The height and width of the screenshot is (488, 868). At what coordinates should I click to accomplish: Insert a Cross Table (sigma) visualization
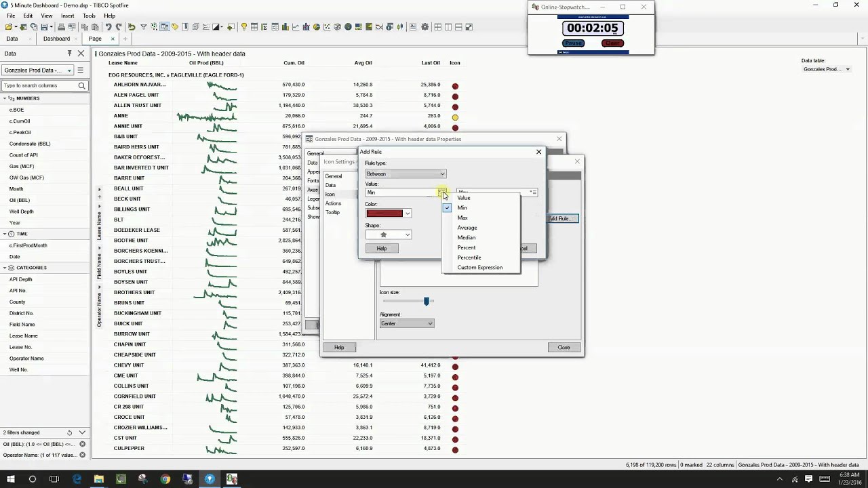(264, 27)
